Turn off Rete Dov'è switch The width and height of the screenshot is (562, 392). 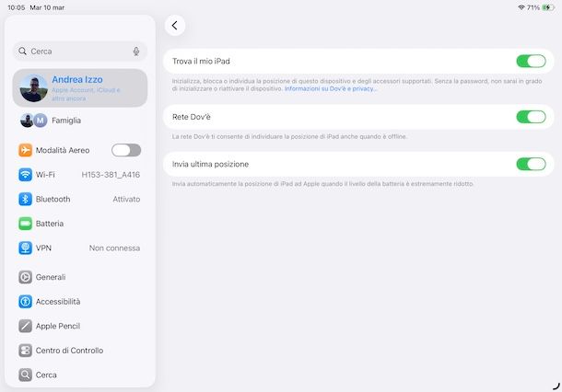click(531, 117)
